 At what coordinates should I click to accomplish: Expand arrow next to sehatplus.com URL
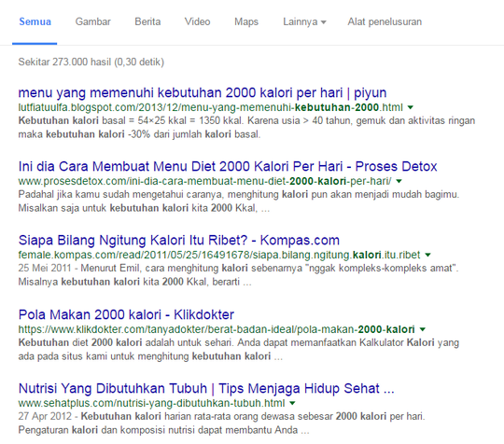[x=292, y=403]
